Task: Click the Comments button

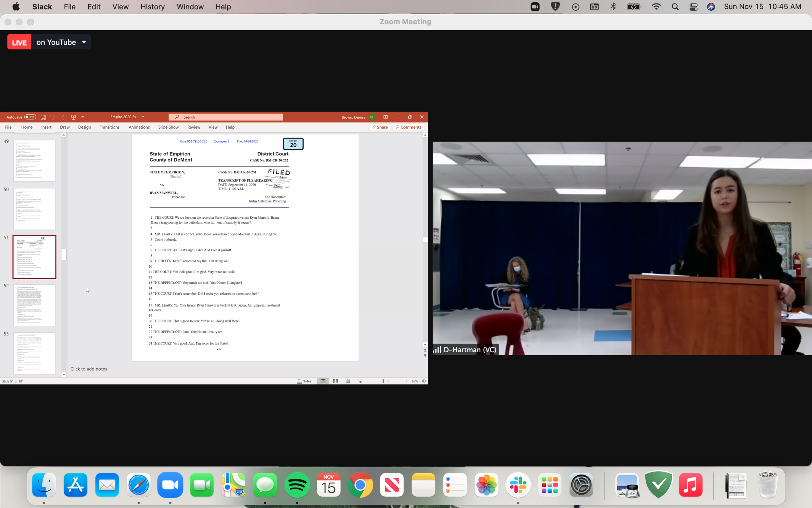Action: pos(408,127)
